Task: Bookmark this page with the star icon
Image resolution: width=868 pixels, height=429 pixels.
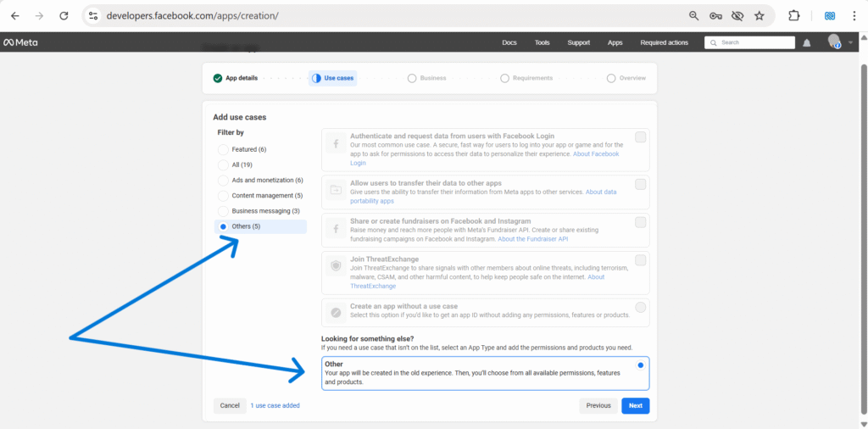Action: (759, 15)
